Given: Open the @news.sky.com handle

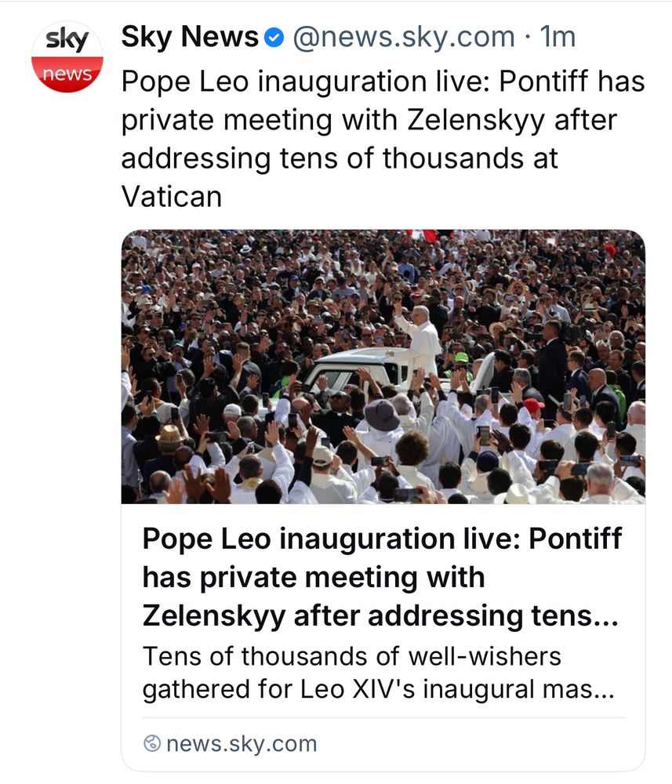Looking at the screenshot, I should (404, 37).
